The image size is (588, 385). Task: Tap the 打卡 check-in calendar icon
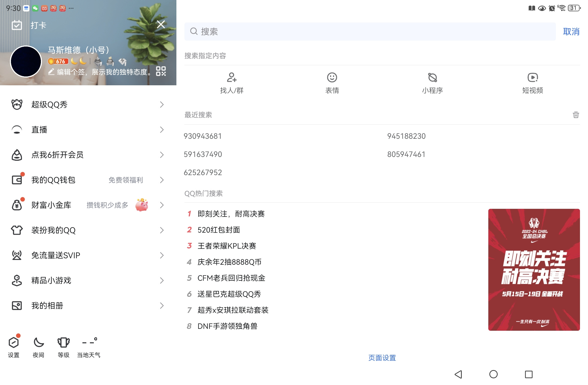pos(17,25)
